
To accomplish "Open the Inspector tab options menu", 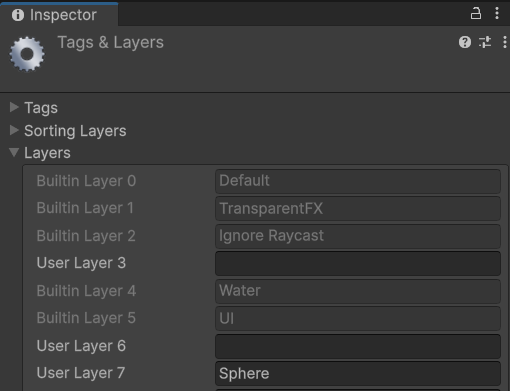I will [x=497, y=14].
